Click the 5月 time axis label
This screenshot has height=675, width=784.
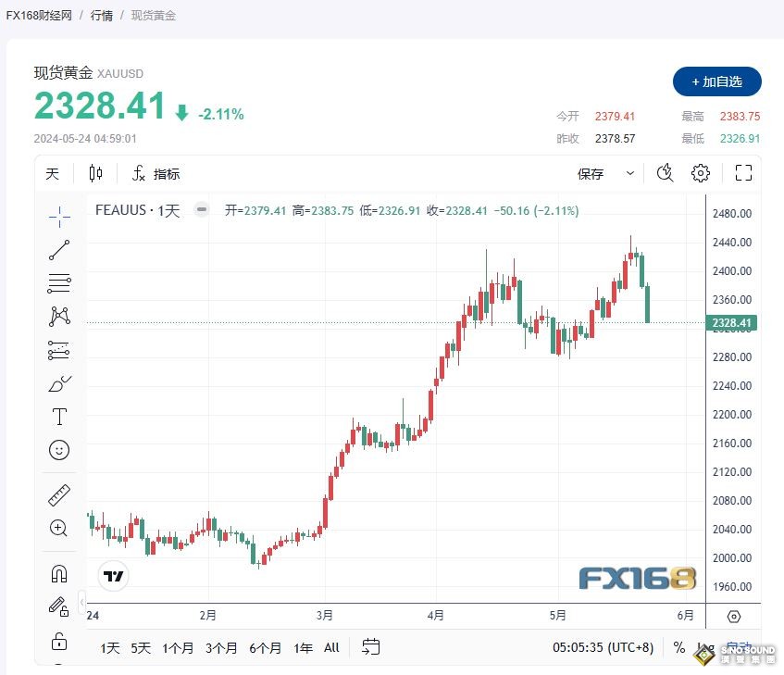pyautogui.click(x=557, y=616)
